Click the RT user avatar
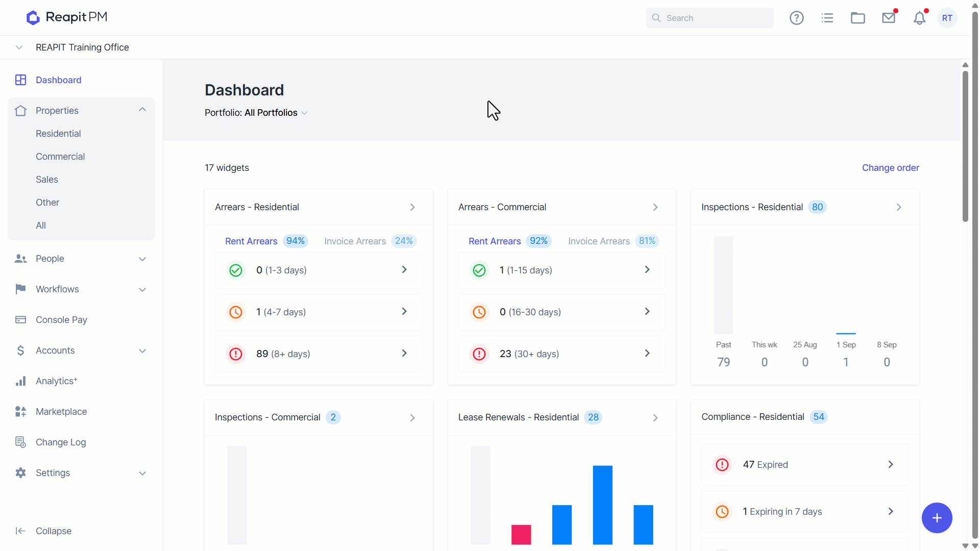The width and height of the screenshot is (980, 551). (947, 18)
